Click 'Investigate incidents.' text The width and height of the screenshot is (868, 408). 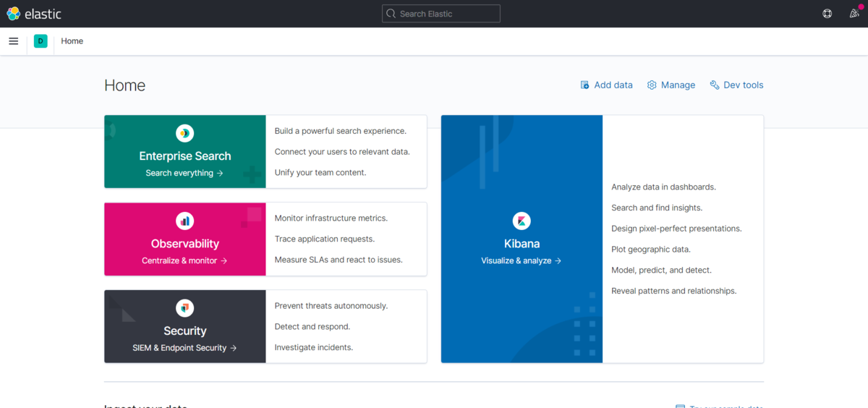tap(314, 348)
